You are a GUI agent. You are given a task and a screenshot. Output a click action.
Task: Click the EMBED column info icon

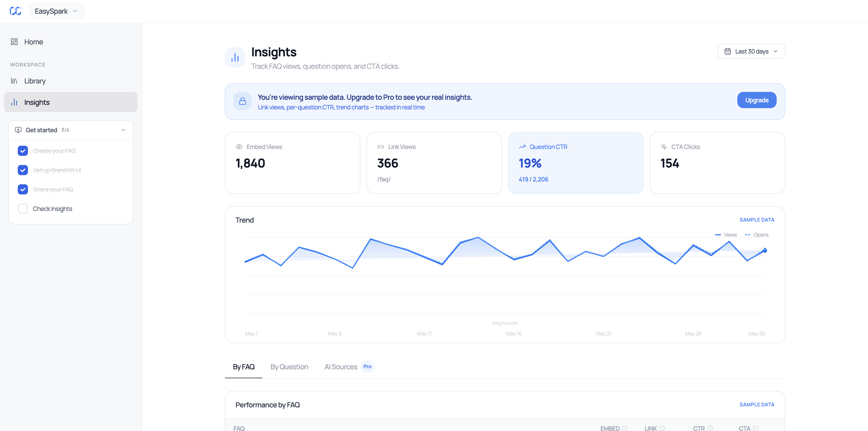click(625, 428)
